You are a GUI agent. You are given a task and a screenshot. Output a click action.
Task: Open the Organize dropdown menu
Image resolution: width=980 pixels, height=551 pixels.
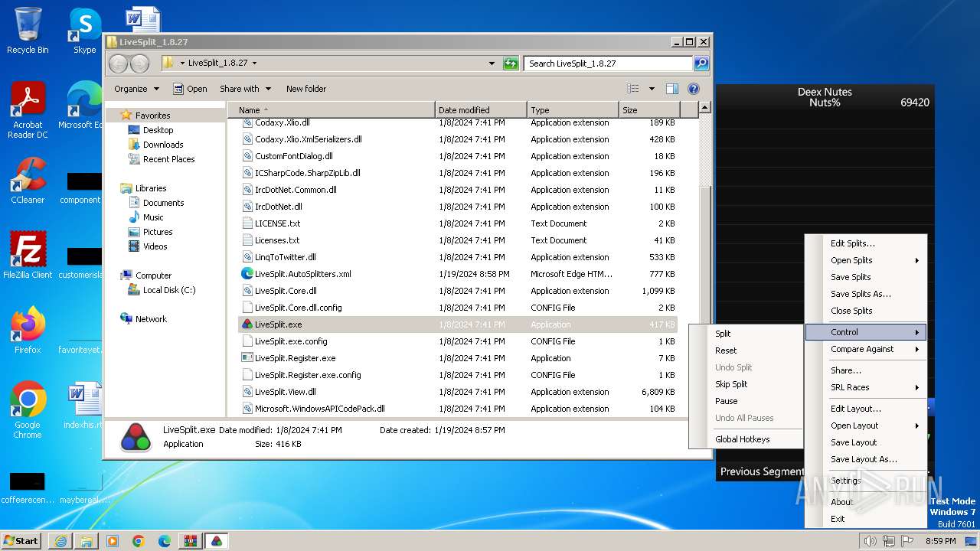click(x=136, y=89)
